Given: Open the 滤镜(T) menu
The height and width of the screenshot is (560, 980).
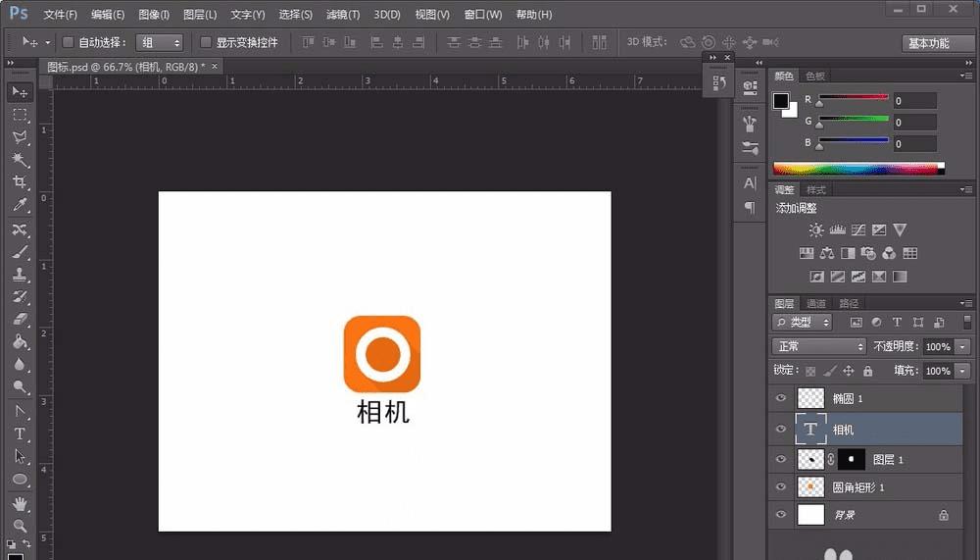Looking at the screenshot, I should [x=342, y=15].
